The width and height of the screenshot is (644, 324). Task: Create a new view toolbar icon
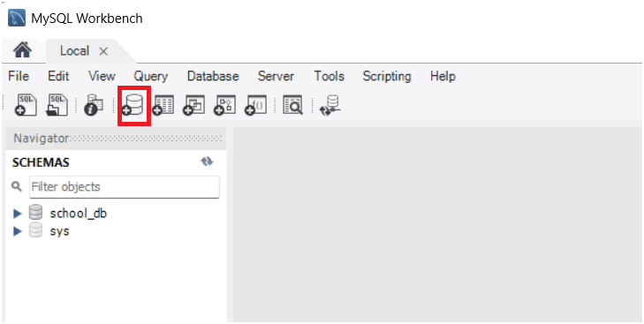click(193, 105)
